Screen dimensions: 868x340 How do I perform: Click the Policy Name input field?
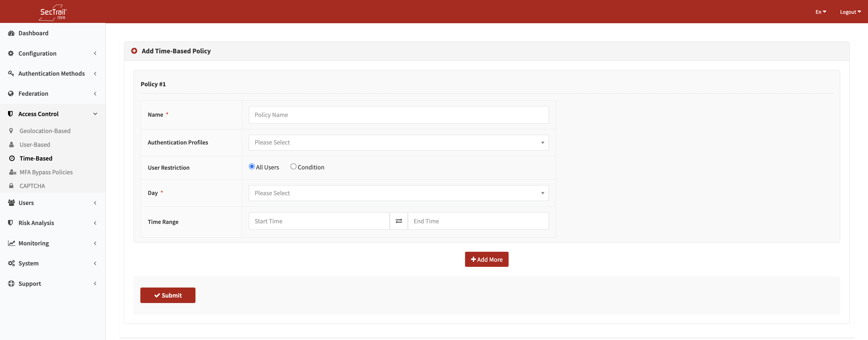click(x=398, y=115)
